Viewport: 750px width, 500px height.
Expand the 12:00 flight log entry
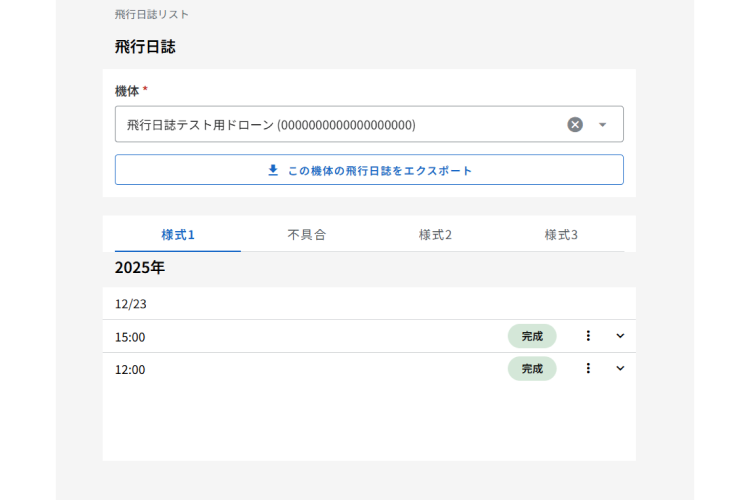tap(620, 368)
